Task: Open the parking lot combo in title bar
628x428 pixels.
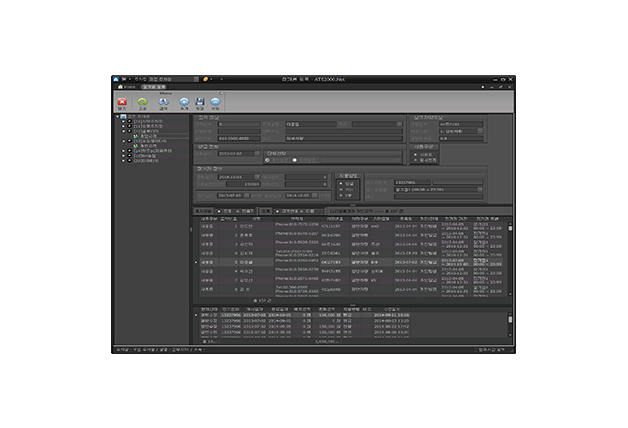Action: [196, 79]
